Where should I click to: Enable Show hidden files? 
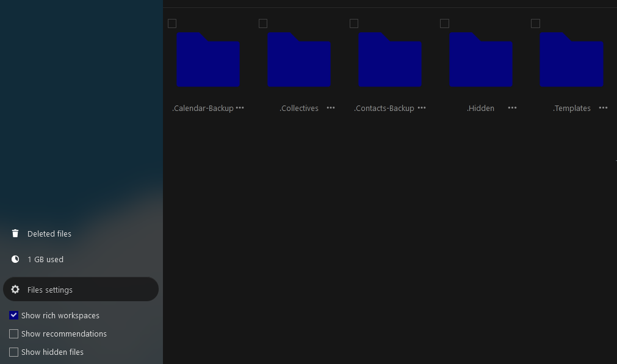[x=13, y=352]
